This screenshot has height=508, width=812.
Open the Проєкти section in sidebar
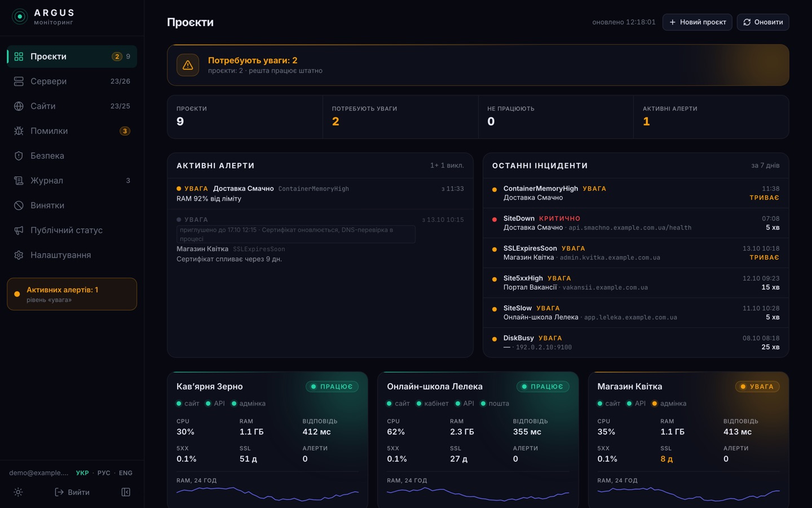click(x=72, y=56)
